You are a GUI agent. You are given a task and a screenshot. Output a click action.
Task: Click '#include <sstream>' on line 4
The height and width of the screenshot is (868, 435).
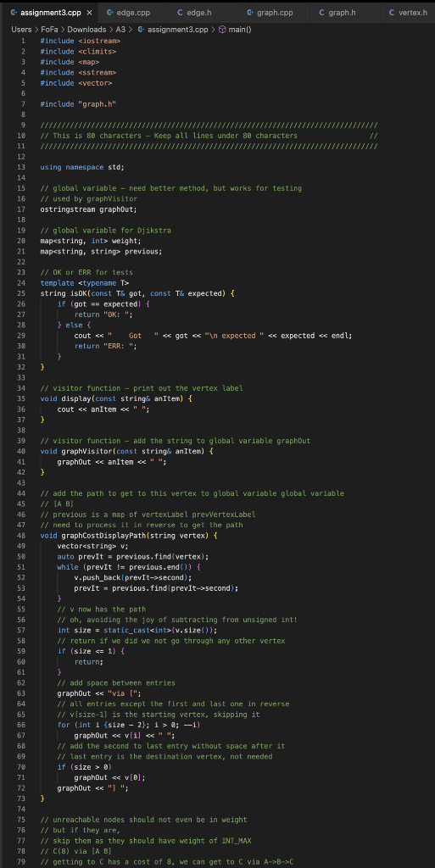tap(78, 72)
